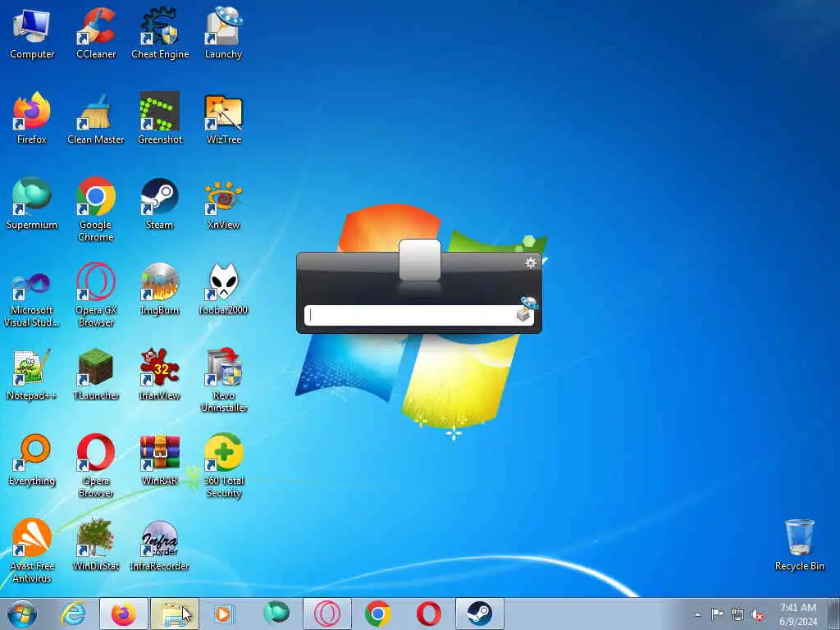
Task: Open Launchy options gear icon
Action: [531, 262]
